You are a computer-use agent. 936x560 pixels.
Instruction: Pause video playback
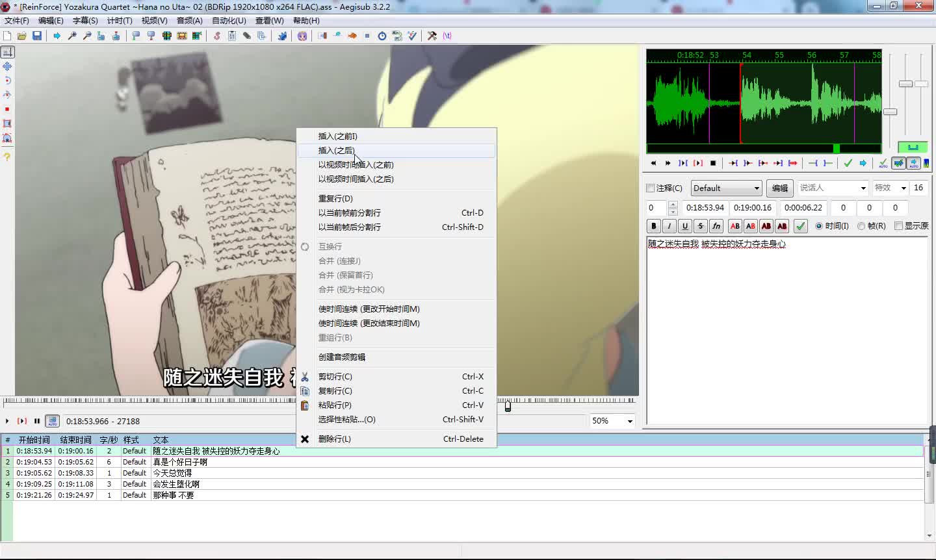pos(37,421)
